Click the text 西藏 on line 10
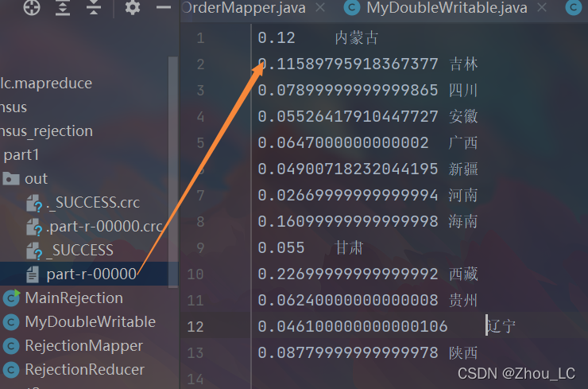Viewport: 588px width, 389px height. [463, 274]
